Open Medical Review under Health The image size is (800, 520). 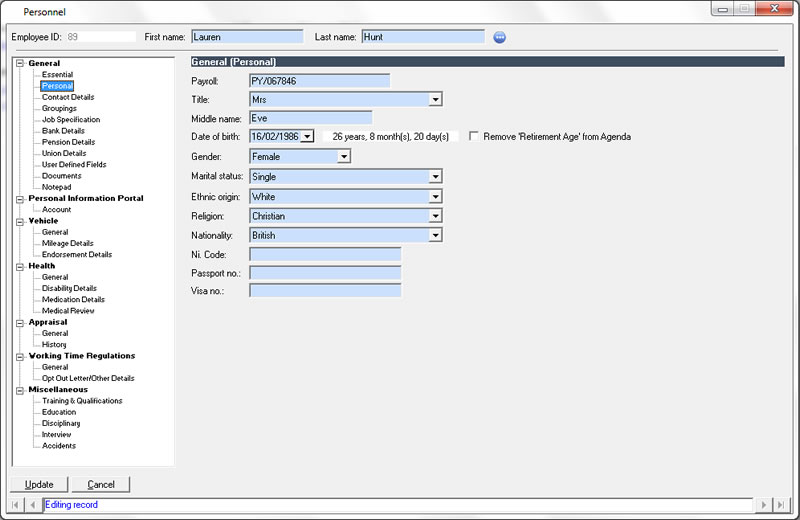coord(67,311)
